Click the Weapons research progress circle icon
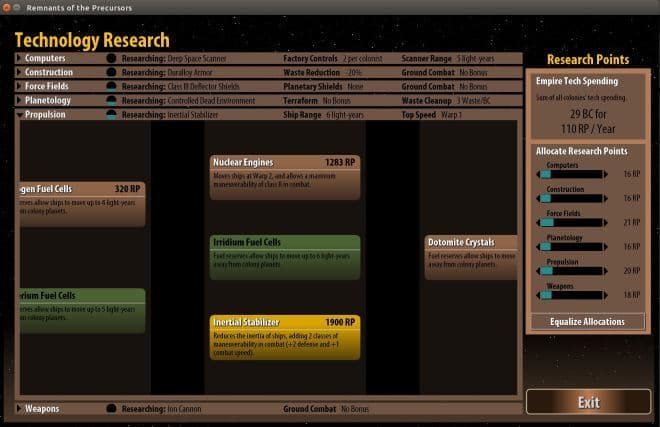This screenshot has width=660, height=427. (111, 408)
